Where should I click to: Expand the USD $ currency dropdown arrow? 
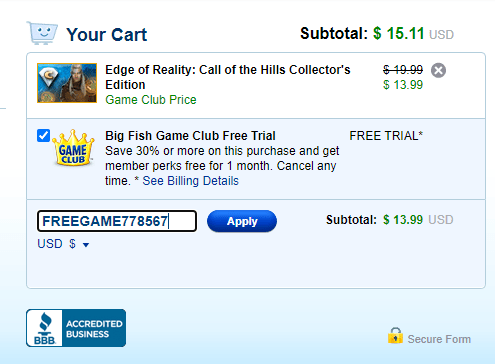point(86,245)
